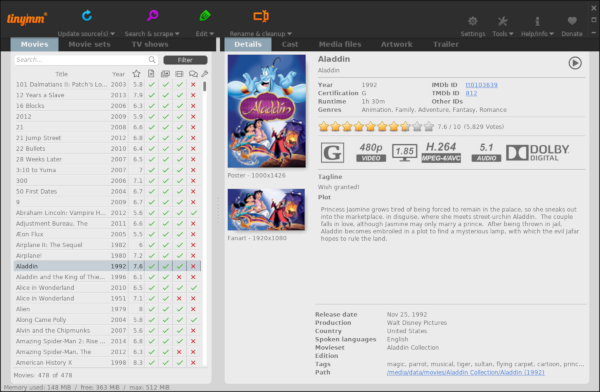Switch to the Movie sets tab

(89, 44)
